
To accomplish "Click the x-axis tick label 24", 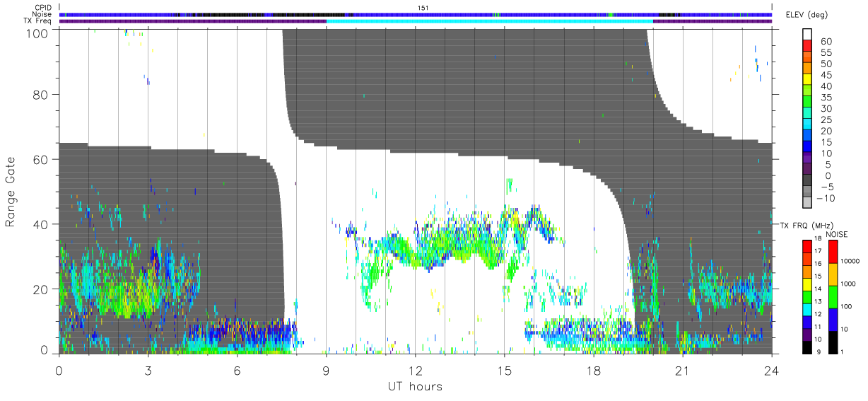I will 771,370.
